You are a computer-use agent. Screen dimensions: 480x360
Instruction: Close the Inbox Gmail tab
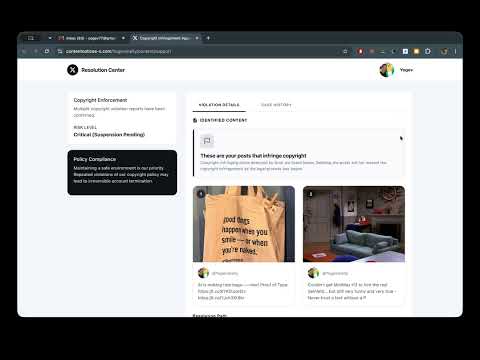[123, 38]
